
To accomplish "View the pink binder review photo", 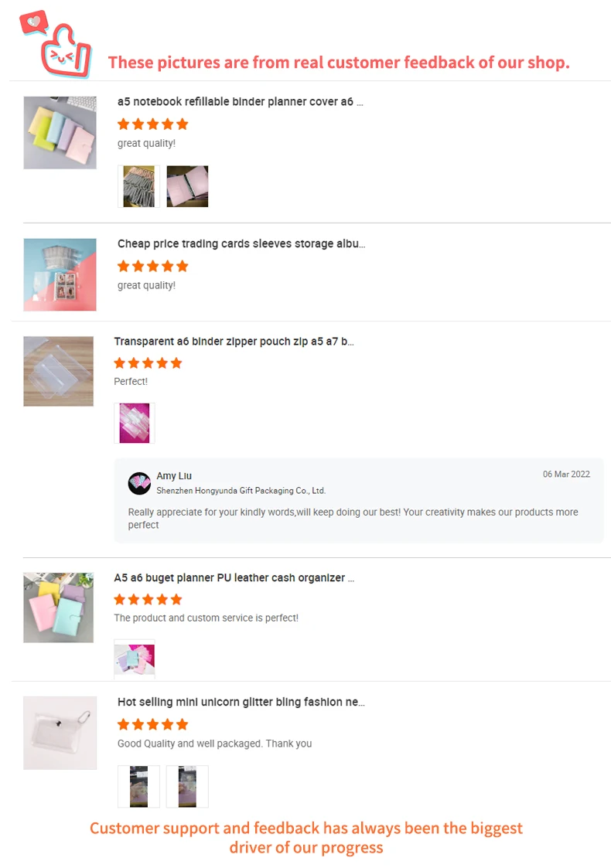I will 187,186.
